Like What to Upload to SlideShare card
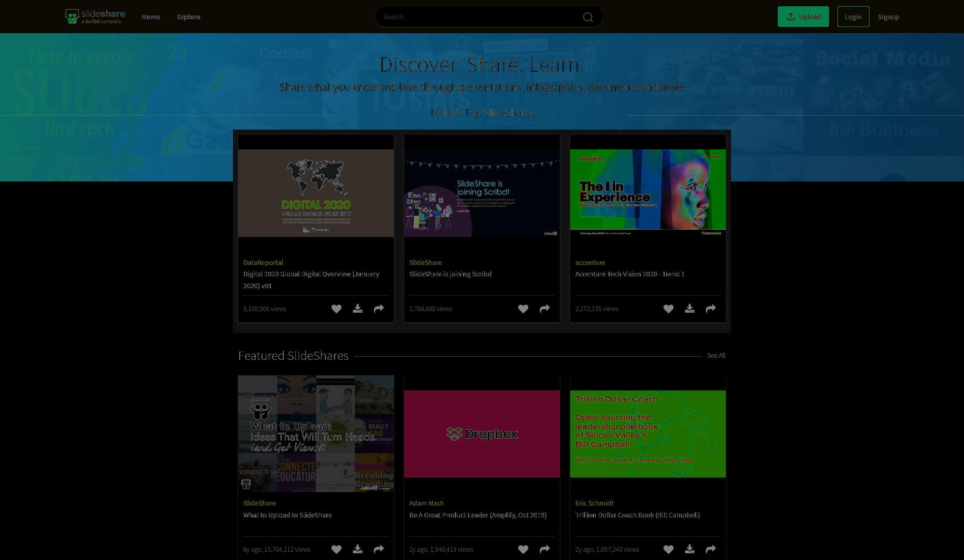The width and height of the screenshot is (964, 560). 336,550
